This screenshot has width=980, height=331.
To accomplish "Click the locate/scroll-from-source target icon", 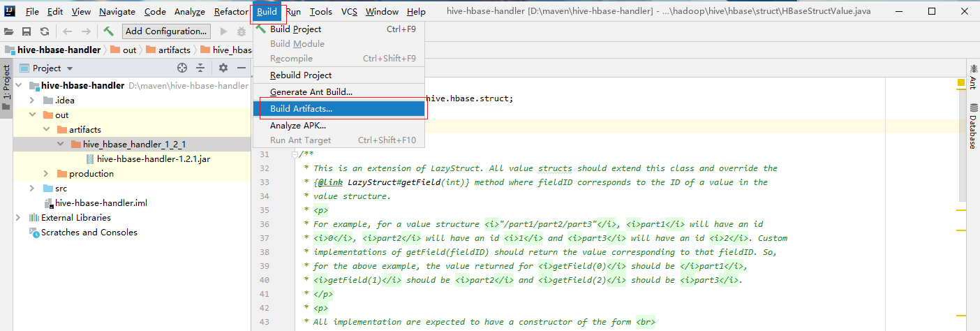I will click(182, 68).
